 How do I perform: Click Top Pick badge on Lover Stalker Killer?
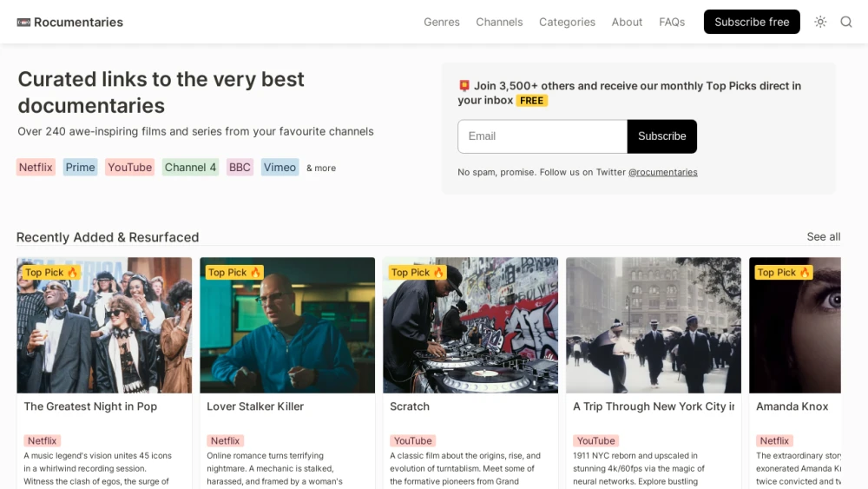[234, 273]
